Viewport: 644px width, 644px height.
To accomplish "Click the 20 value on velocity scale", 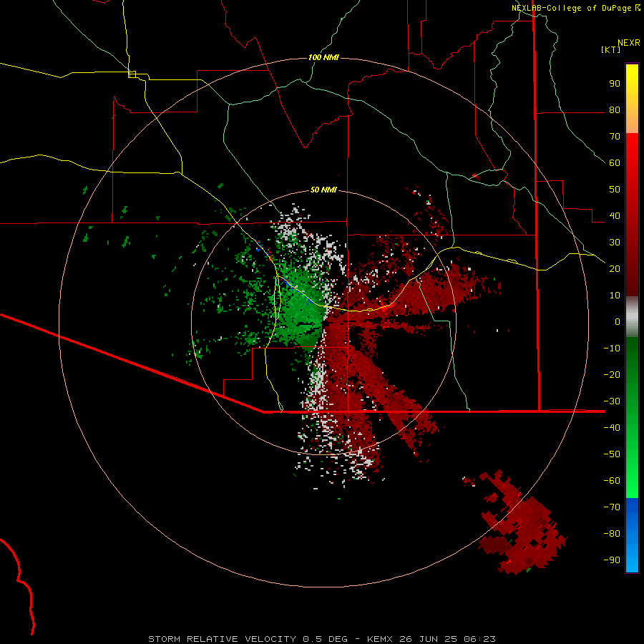I will click(615, 268).
